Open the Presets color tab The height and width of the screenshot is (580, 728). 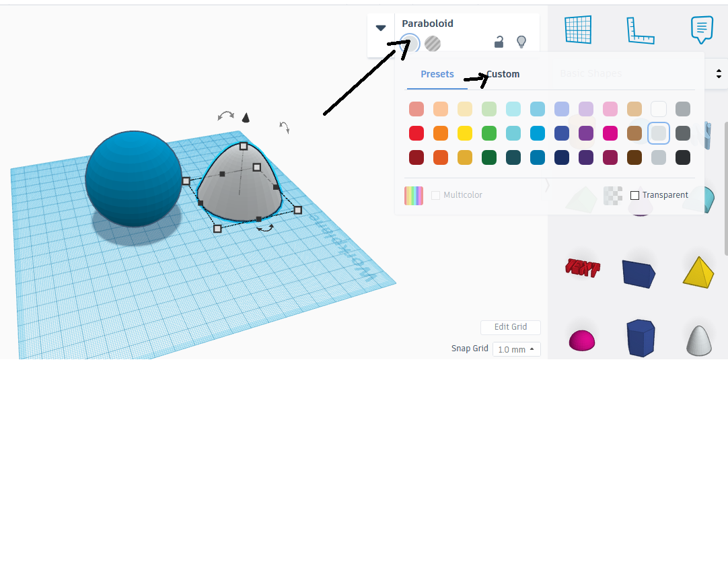click(437, 74)
